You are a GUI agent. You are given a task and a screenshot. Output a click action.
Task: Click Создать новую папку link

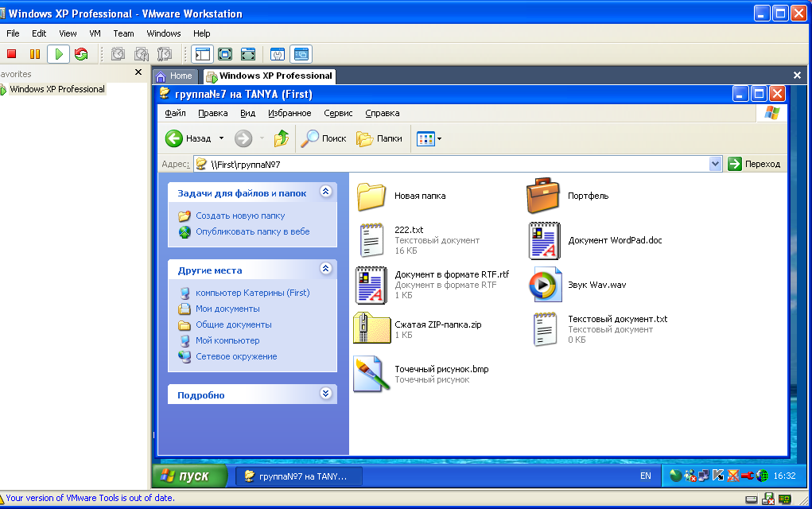(x=240, y=216)
